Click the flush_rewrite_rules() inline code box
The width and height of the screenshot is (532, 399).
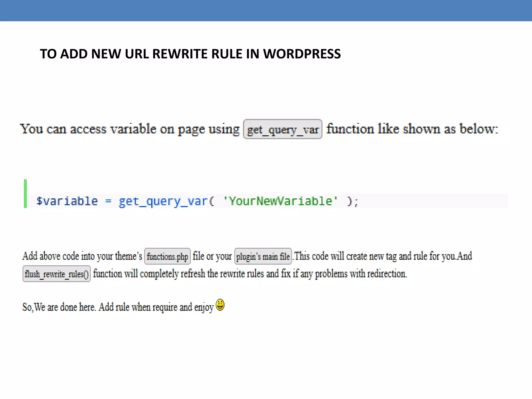coord(57,274)
